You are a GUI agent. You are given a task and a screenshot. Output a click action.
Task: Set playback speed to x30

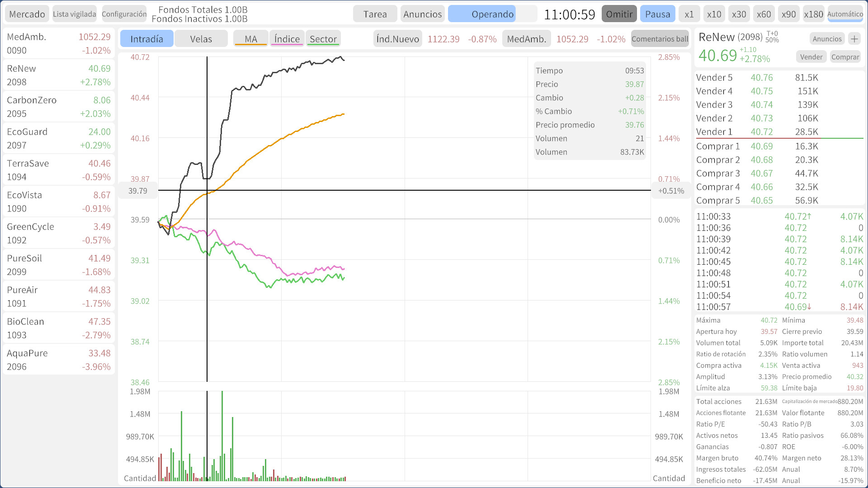pos(739,14)
